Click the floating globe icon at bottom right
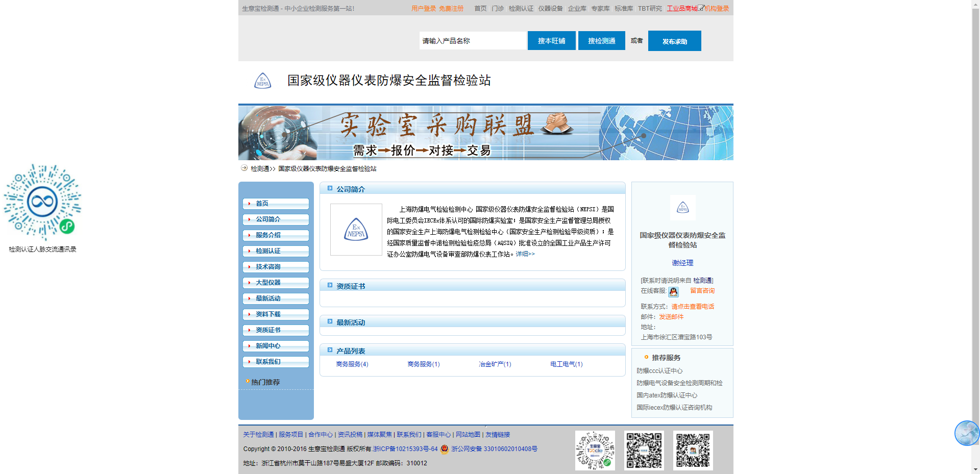980x474 pixels. coord(966,433)
